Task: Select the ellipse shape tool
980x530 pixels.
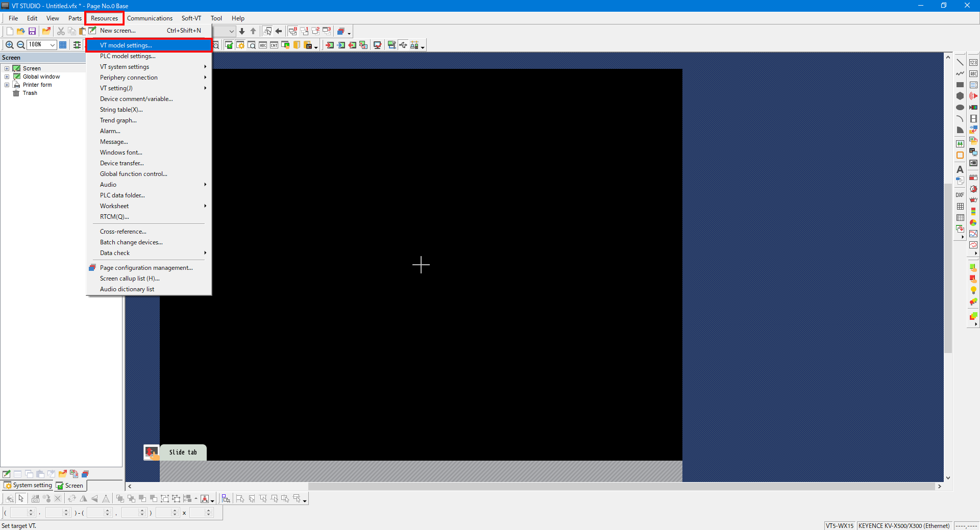Action: tap(960, 107)
